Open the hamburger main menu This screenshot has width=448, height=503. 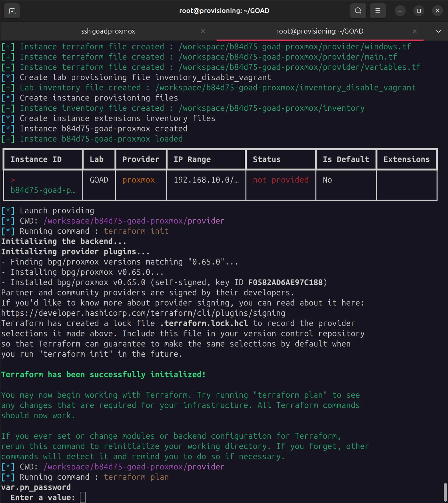click(x=378, y=11)
